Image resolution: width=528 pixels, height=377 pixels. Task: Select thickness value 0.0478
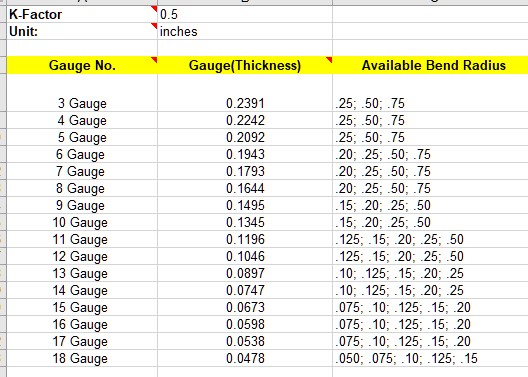(245, 358)
